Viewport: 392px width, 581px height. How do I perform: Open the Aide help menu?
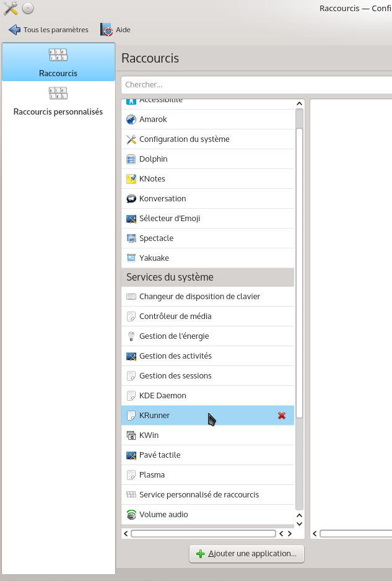115,30
